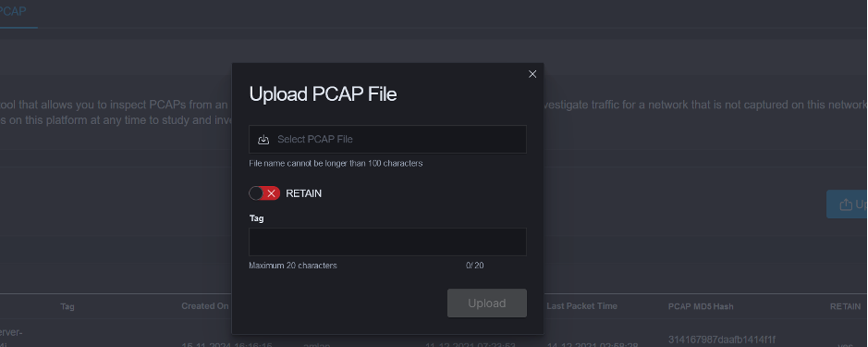Click the Maximum 20 characters hint
The image size is (868, 347).
293,266
